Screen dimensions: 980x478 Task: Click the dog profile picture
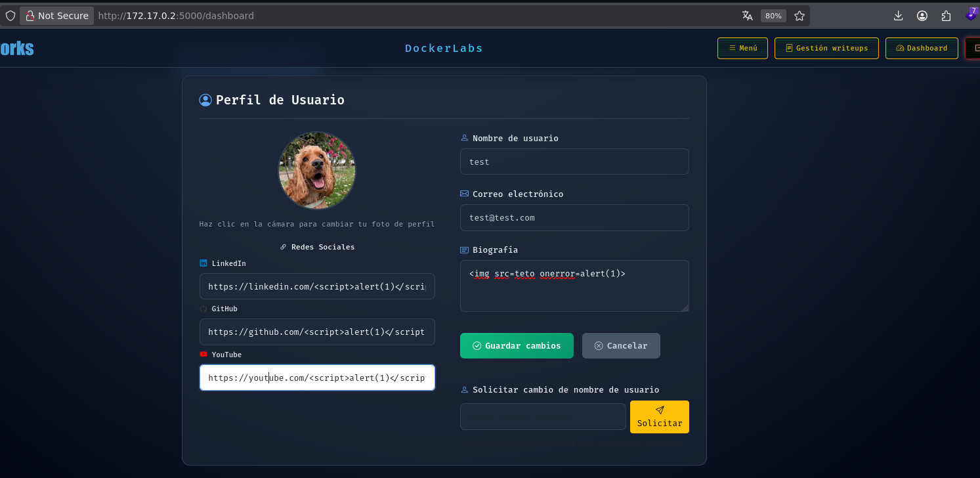[317, 171]
